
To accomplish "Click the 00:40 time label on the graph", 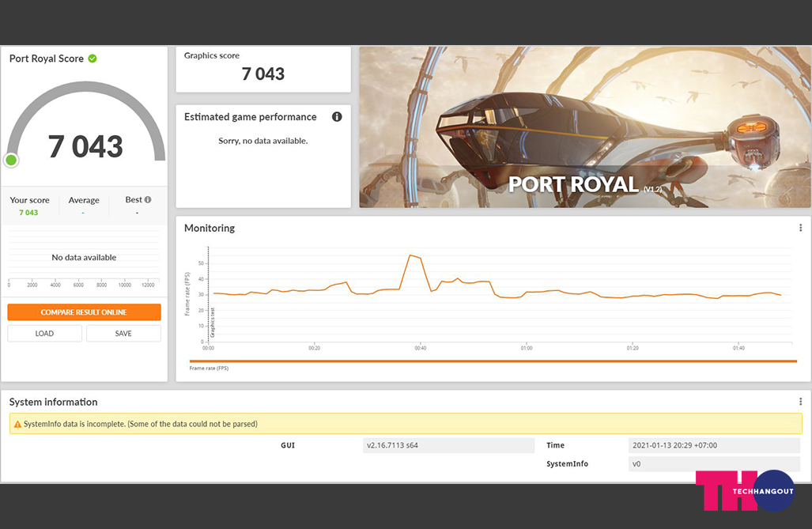I will pos(420,348).
